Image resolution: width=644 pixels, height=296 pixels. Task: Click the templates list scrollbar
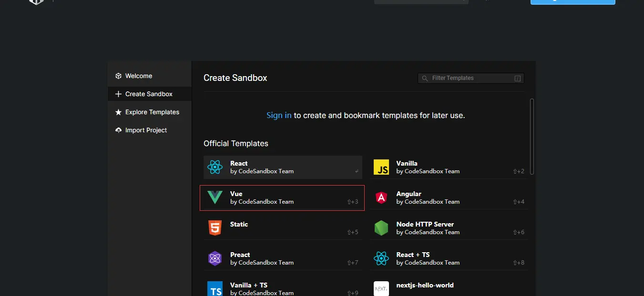coord(532,137)
